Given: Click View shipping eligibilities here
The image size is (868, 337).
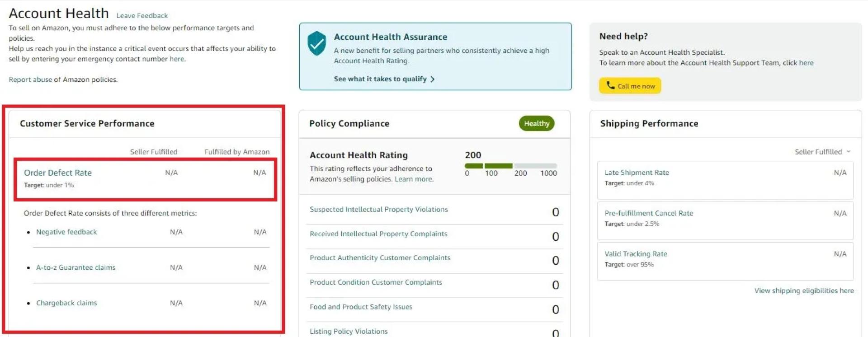Looking at the screenshot, I should pyautogui.click(x=804, y=290).
